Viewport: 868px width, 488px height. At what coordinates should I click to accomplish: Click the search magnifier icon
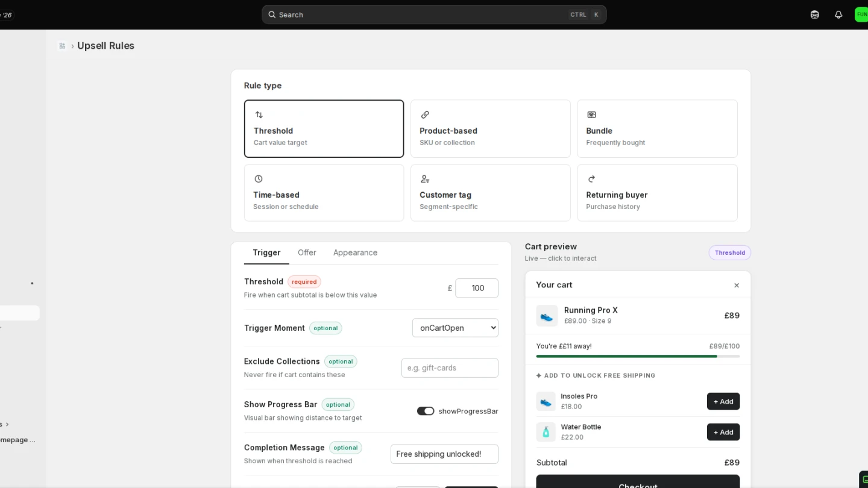272,14
